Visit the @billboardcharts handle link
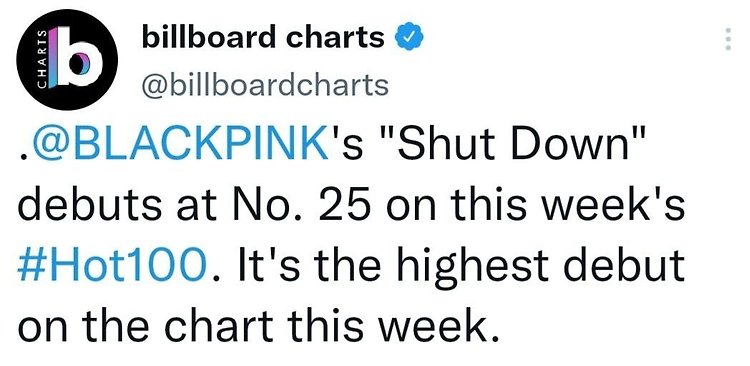The height and width of the screenshot is (366, 750). [265, 85]
